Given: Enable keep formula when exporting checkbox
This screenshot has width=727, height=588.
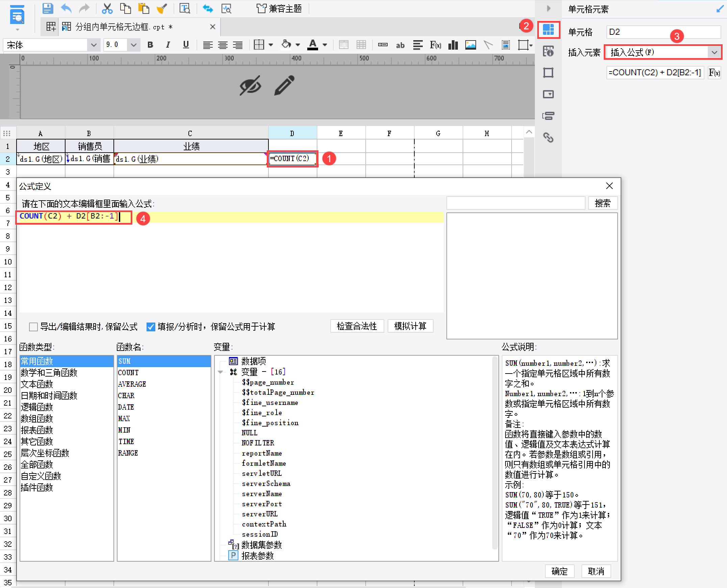Looking at the screenshot, I should coord(33,327).
